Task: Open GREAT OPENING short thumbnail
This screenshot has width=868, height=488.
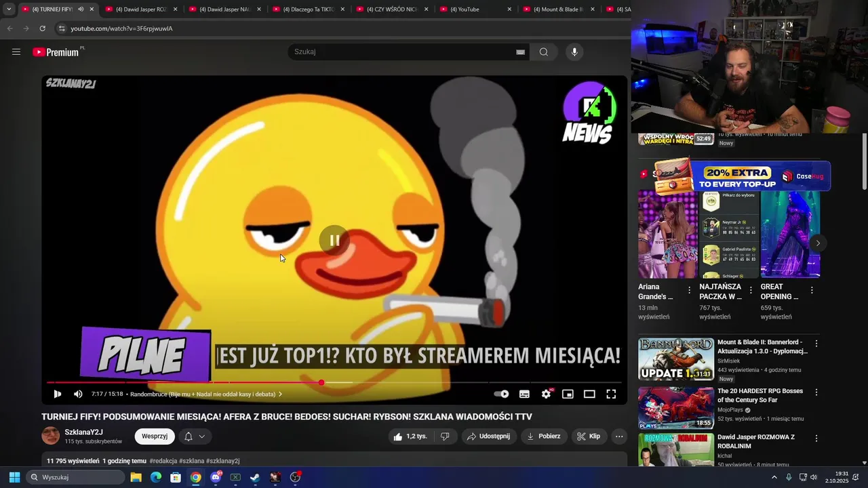Action: point(790,235)
